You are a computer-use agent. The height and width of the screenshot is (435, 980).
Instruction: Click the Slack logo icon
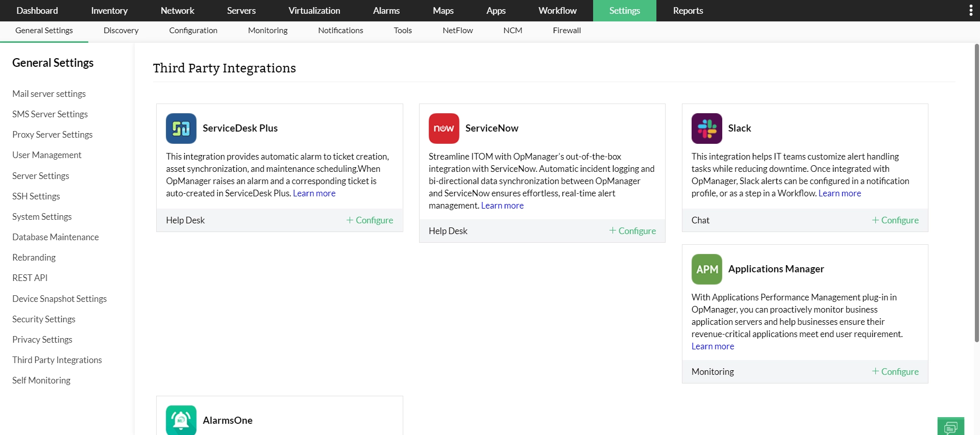707,129
